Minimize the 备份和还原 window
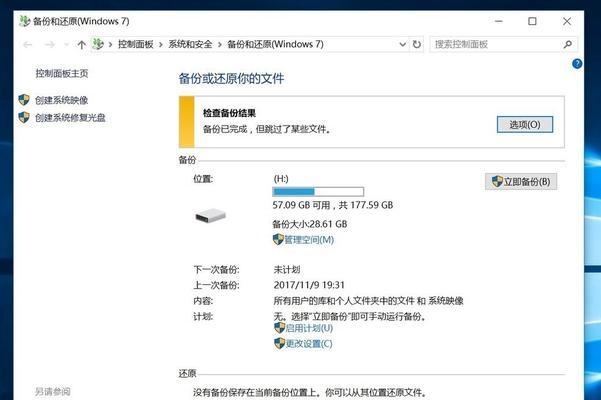The width and height of the screenshot is (601, 400). [499, 21]
